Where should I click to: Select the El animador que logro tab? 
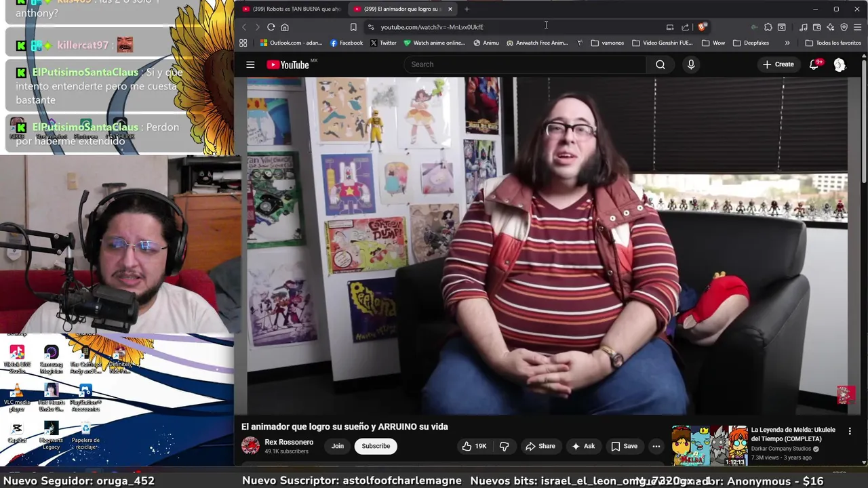pyautogui.click(x=398, y=9)
